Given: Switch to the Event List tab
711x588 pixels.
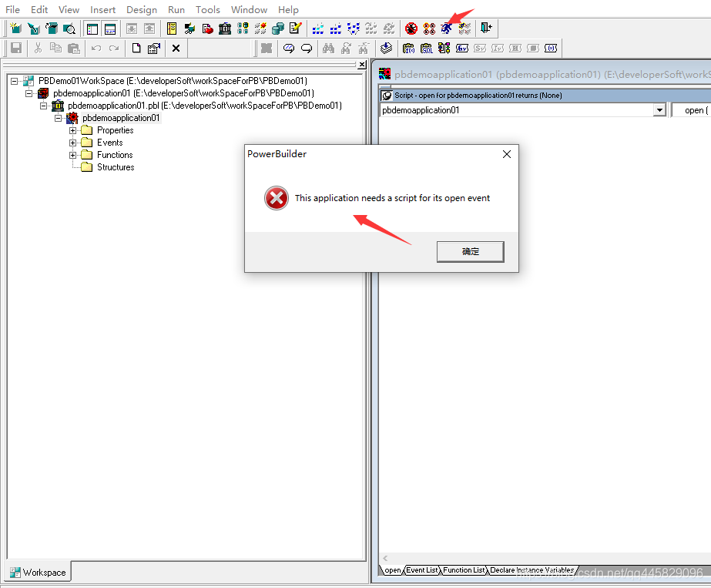Looking at the screenshot, I should click(421, 570).
